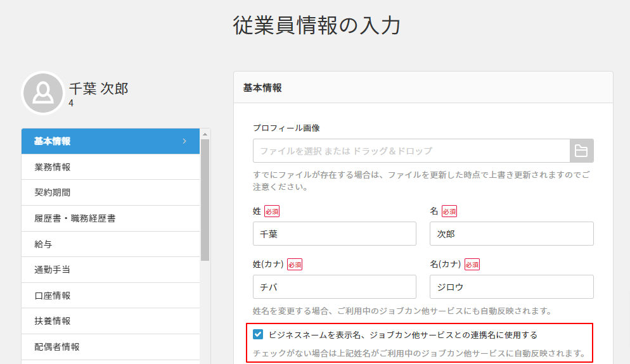Image resolution: width=630 pixels, height=364 pixels.
Task: Click the employee profile avatar icon
Action: coord(43,93)
